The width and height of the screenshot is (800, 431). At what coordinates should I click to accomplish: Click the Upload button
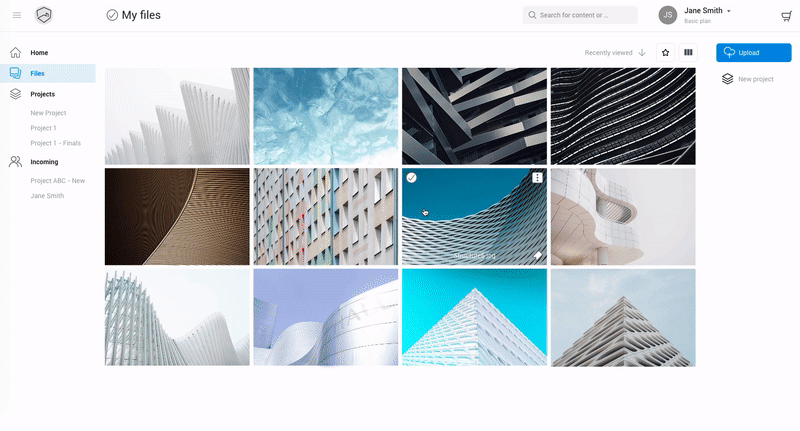pyautogui.click(x=754, y=53)
